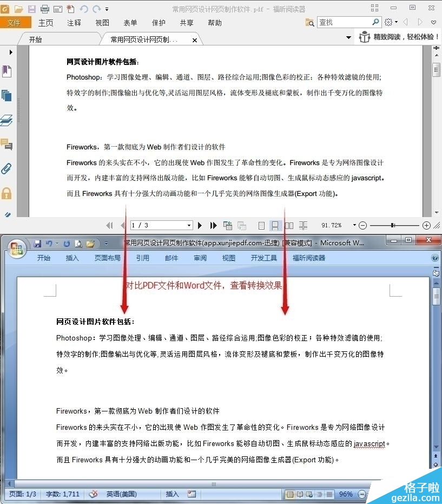Open security lock panel in Foxit
The width and height of the screenshot is (442, 504).
tap(6, 193)
